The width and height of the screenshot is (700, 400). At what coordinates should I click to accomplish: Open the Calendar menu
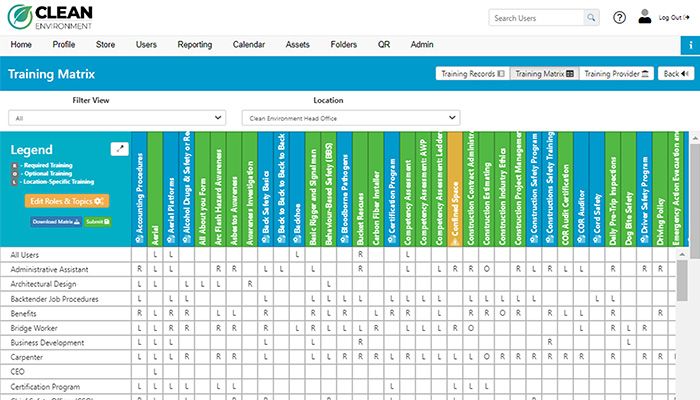249,45
